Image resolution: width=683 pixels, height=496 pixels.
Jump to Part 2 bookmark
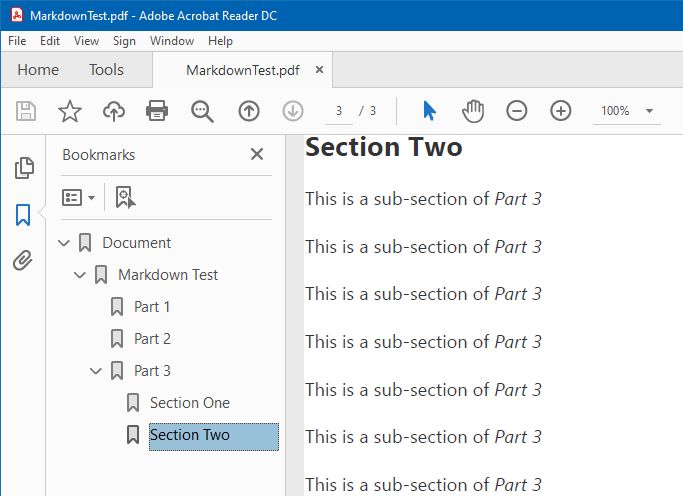(152, 339)
